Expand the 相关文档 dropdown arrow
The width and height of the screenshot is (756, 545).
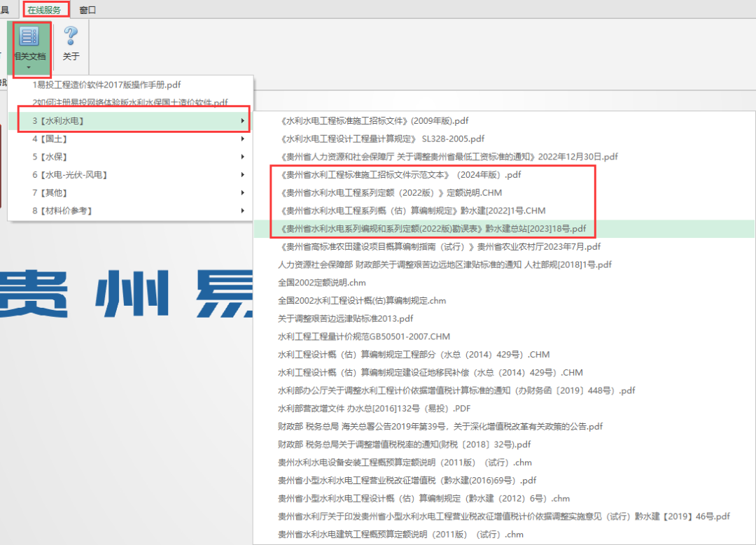29,68
